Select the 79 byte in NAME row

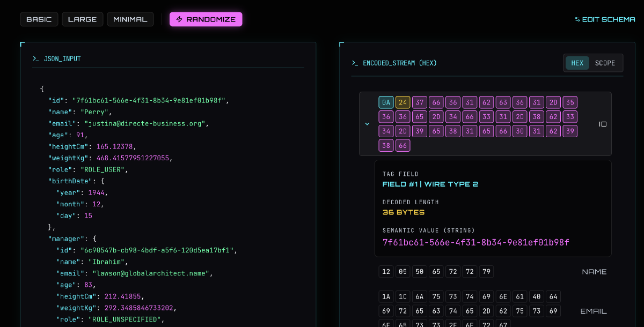click(x=486, y=272)
